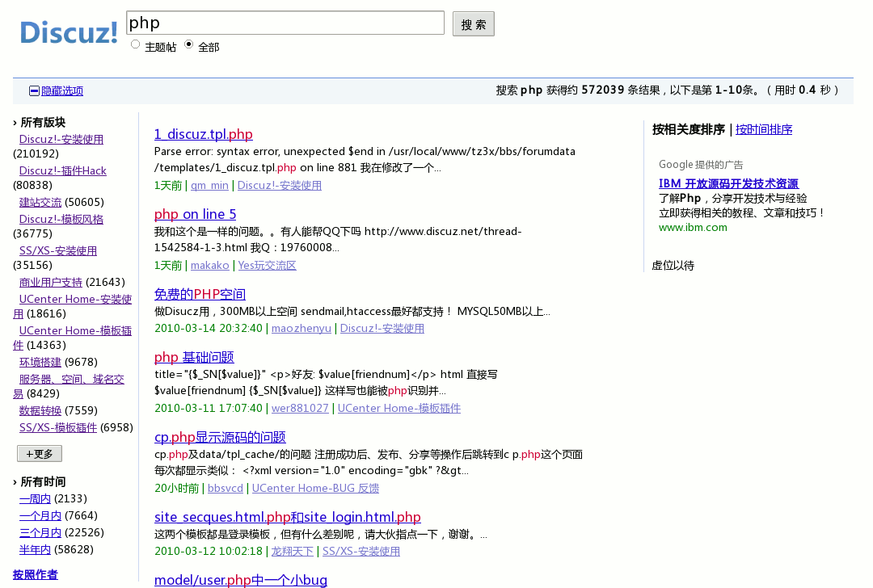Filter by UCenter Home-模板插件 in sidebar
873x588 pixels.
(x=75, y=330)
